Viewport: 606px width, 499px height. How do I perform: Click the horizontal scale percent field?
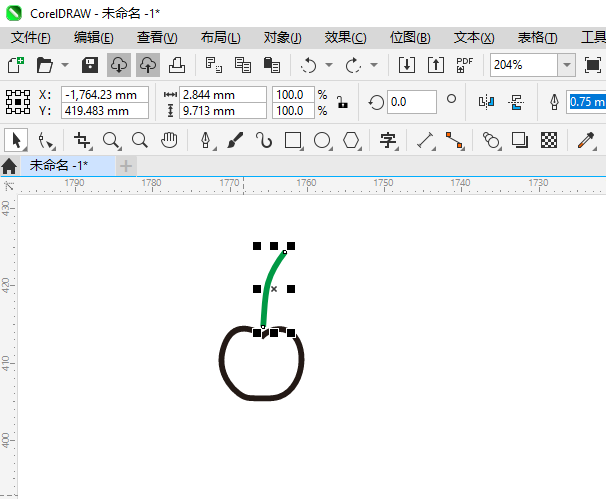point(293,95)
